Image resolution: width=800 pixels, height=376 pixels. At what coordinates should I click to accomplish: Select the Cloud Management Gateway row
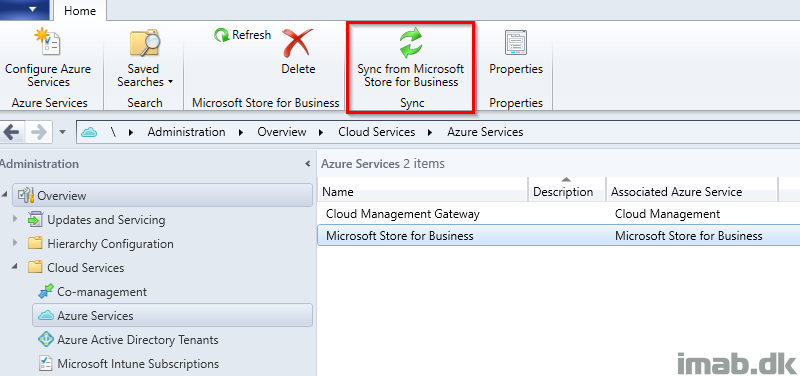pos(558,214)
